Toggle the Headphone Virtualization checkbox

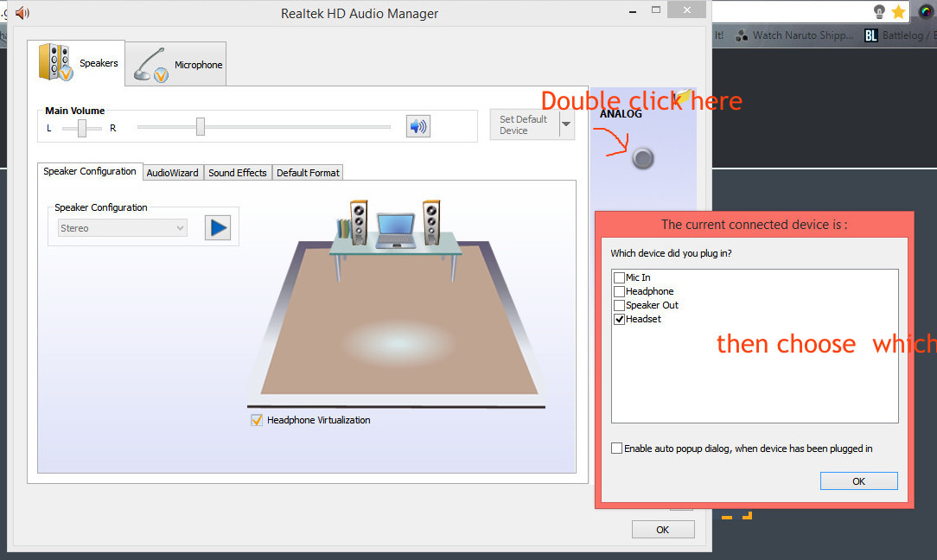[257, 420]
